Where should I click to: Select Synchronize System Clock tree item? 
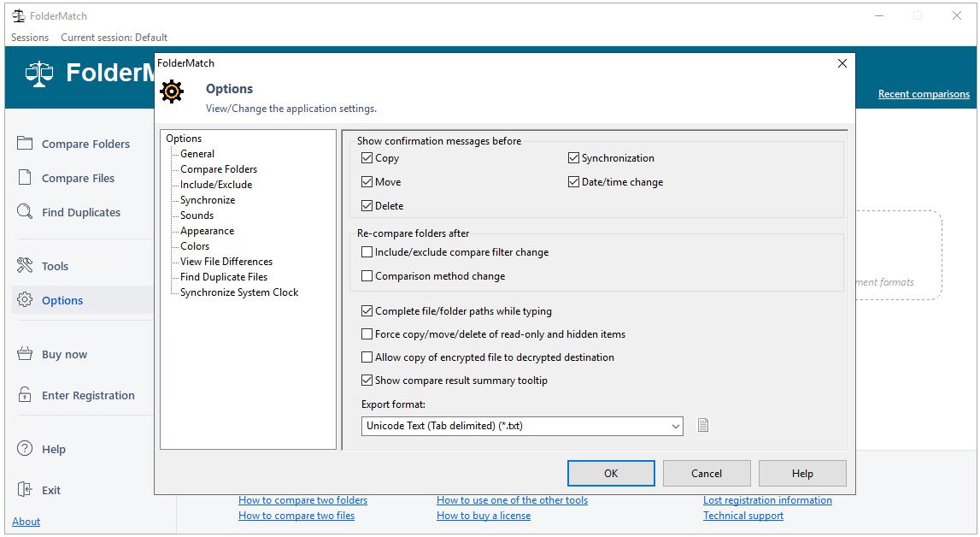pos(239,292)
